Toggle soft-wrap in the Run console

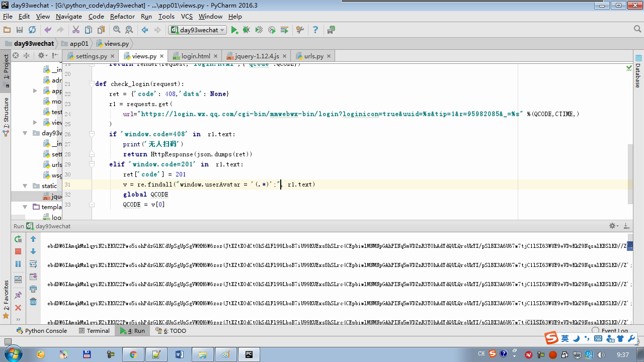(x=33, y=264)
